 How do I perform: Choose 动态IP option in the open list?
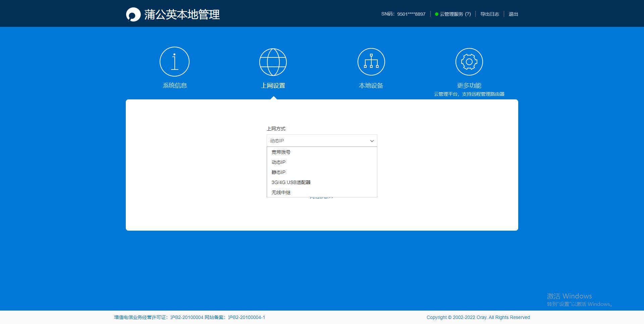pos(278,162)
